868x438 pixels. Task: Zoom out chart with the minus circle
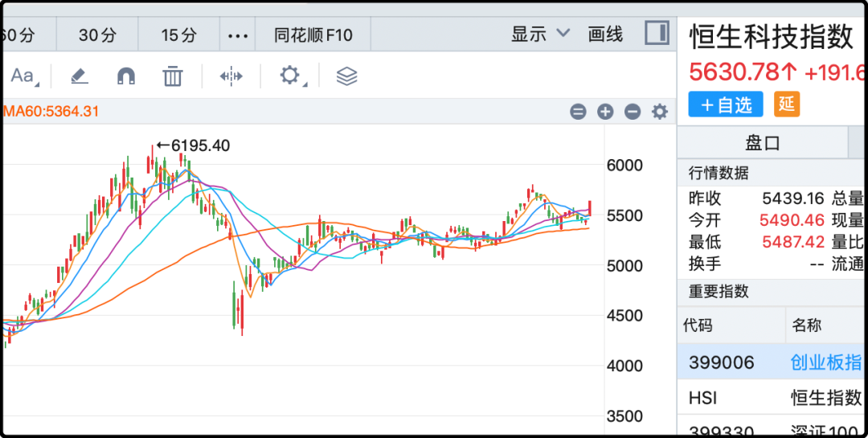click(633, 112)
